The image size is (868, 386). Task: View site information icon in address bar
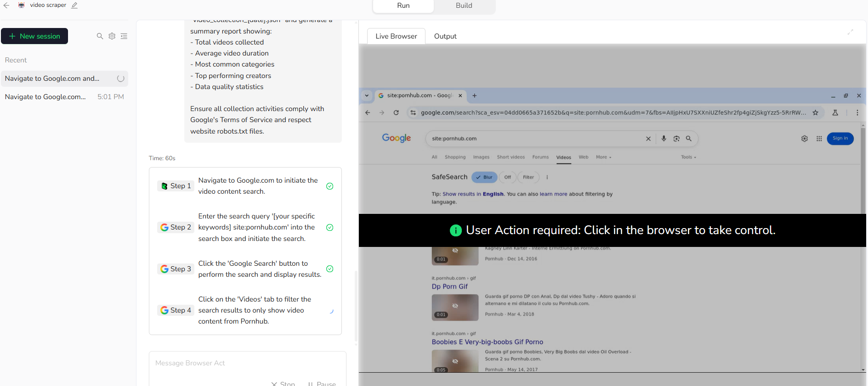point(413,112)
